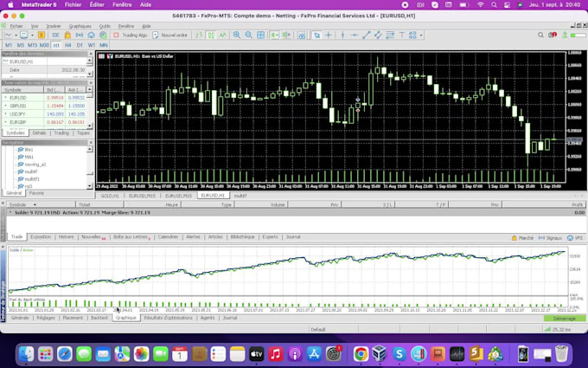Switch to the Backtest tab
Screen dimensions: 588x368
pos(99,318)
